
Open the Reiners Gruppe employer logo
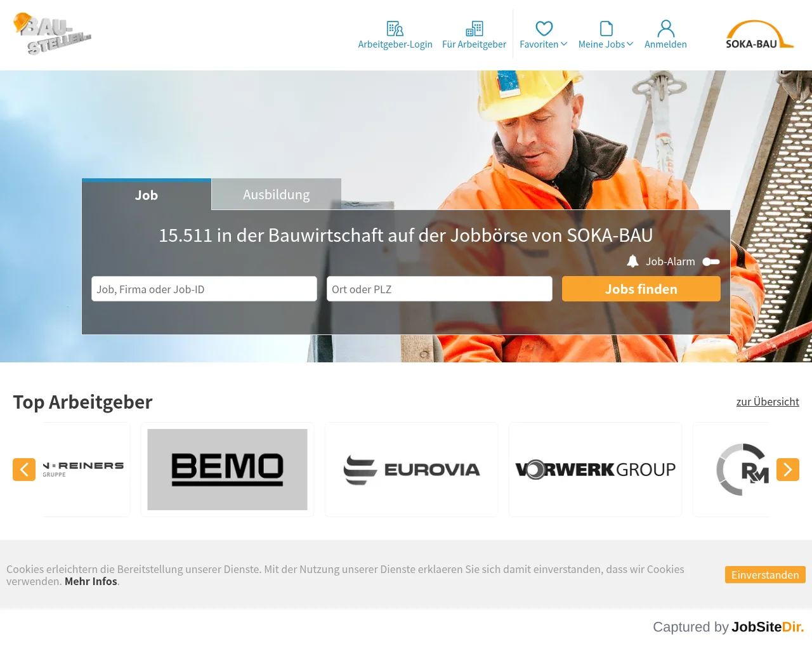pyautogui.click(x=86, y=470)
